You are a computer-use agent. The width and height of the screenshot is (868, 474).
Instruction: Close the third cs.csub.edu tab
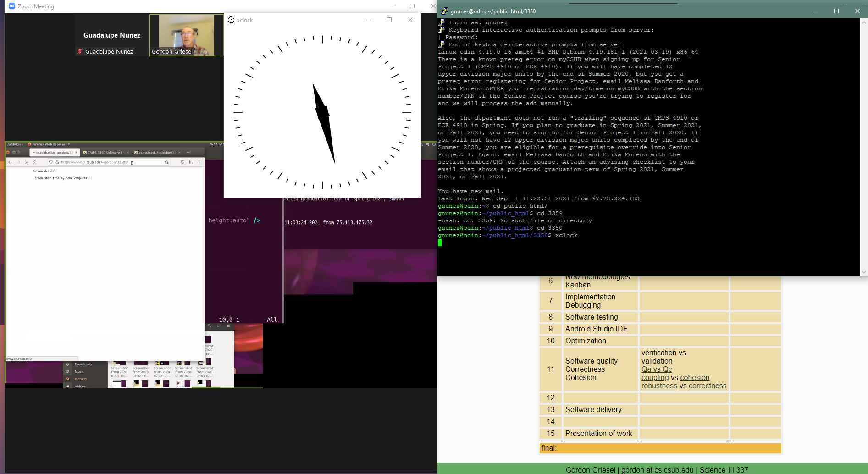(x=179, y=152)
